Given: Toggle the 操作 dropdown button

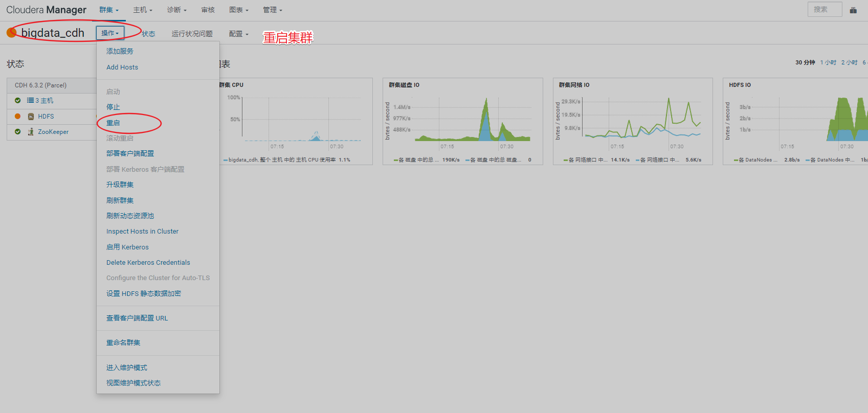Looking at the screenshot, I should [110, 33].
